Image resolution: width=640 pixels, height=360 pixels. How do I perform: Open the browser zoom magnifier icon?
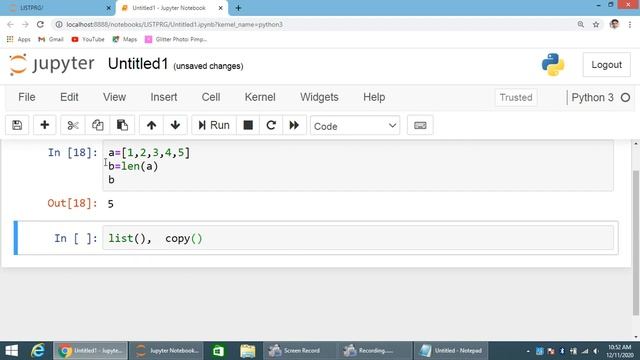[580, 24]
